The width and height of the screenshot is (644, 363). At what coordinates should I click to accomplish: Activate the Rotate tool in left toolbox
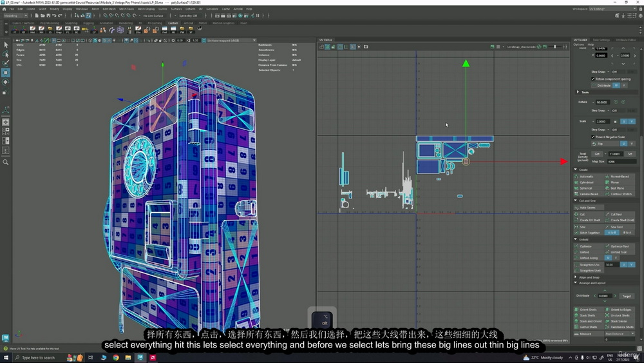tap(6, 83)
